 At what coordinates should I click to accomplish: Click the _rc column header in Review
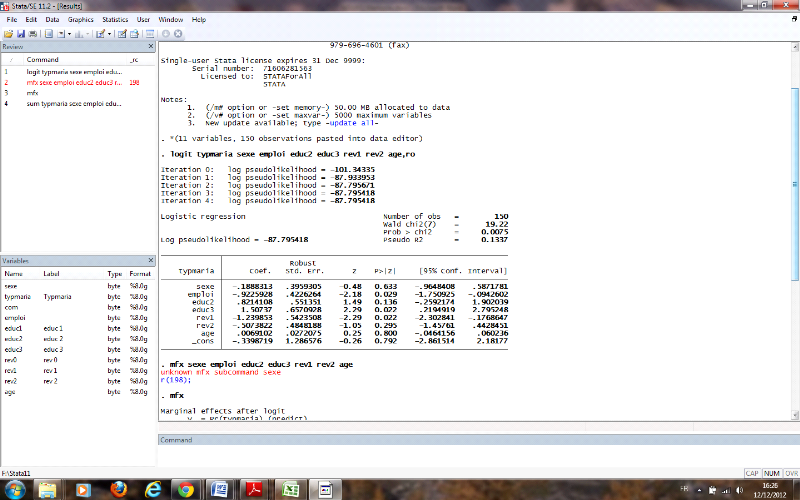[135, 60]
